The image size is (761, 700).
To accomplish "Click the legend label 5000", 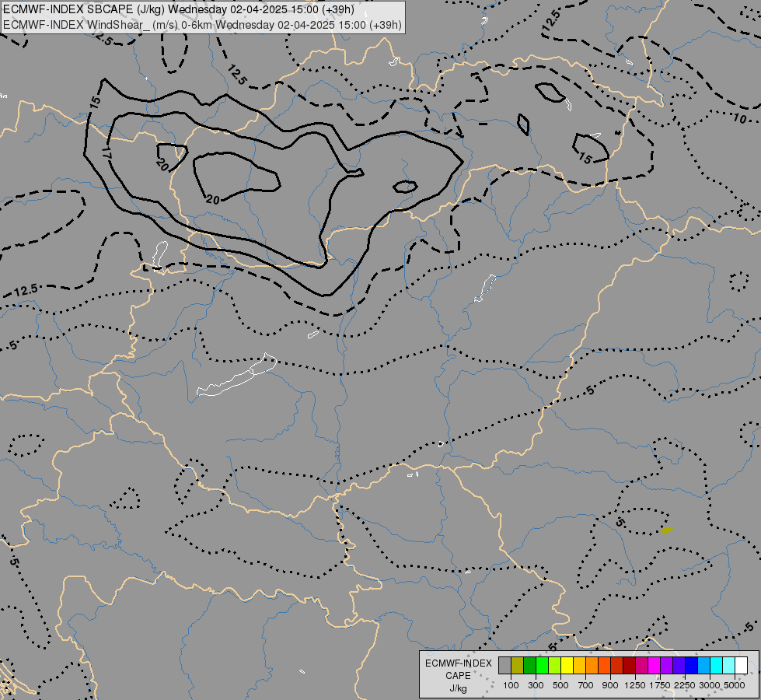I will coord(735,685).
